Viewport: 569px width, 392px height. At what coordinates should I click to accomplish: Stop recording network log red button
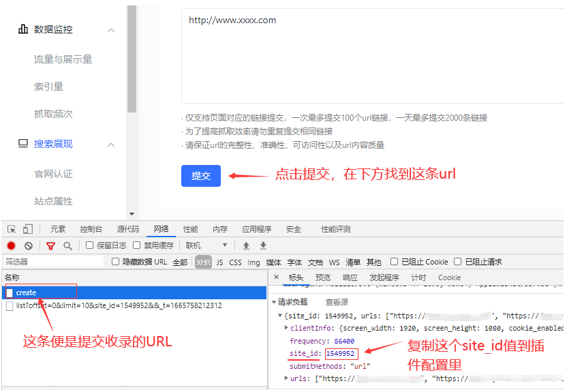(12, 245)
